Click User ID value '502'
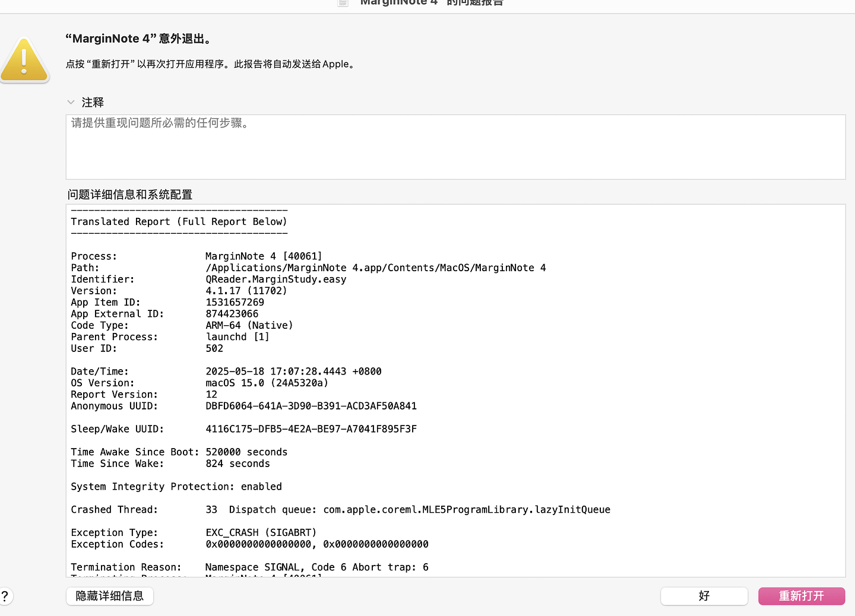Image resolution: width=855 pixels, height=616 pixels. click(x=214, y=348)
